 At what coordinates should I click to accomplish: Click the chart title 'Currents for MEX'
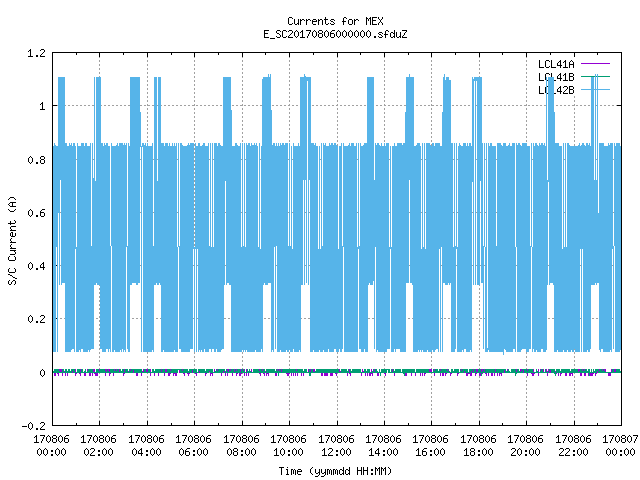coord(335,21)
